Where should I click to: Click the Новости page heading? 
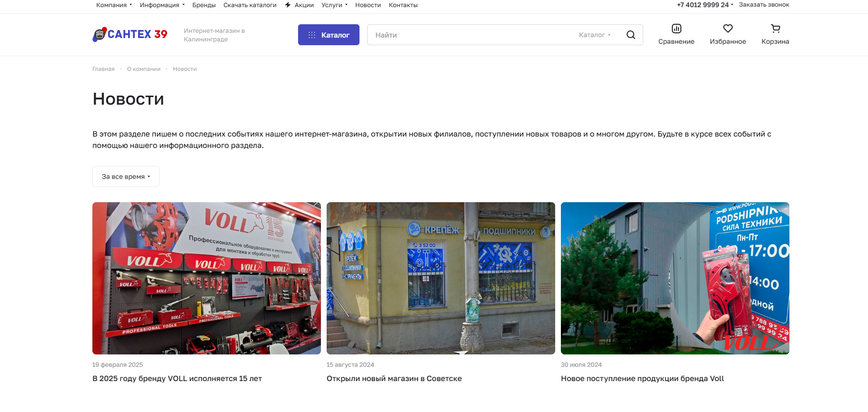point(129,99)
